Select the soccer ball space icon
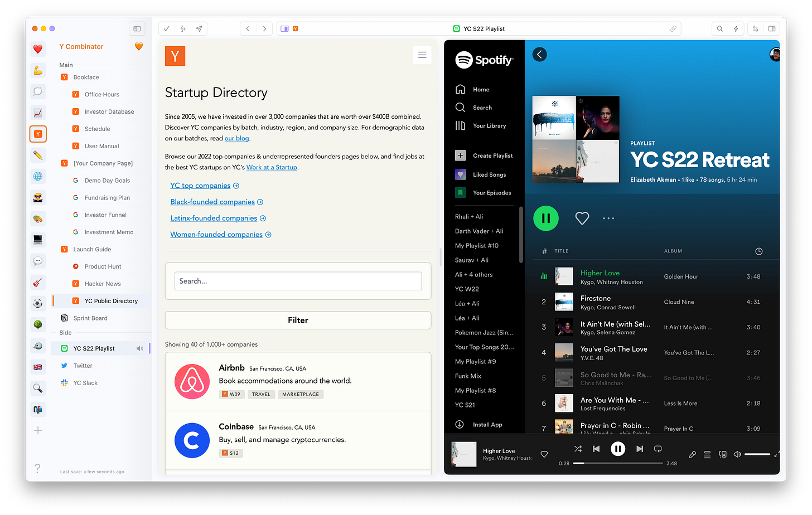This screenshot has height=515, width=812. (x=38, y=303)
